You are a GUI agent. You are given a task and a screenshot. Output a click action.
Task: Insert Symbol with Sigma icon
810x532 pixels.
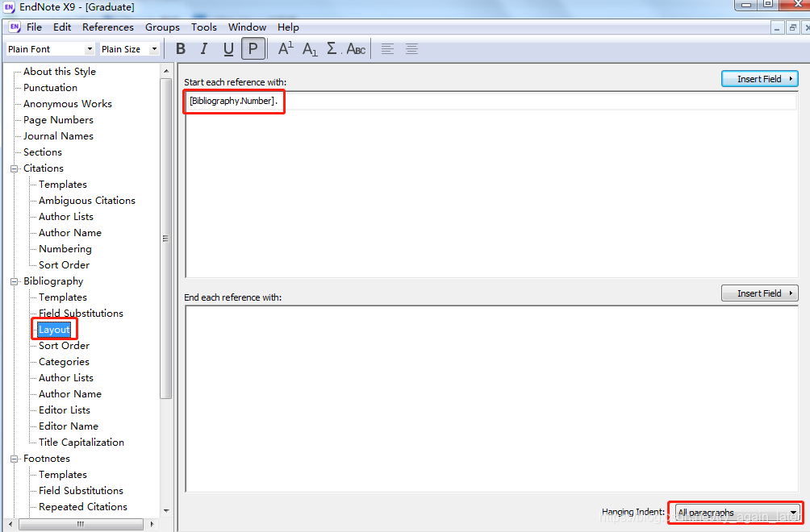[332, 49]
